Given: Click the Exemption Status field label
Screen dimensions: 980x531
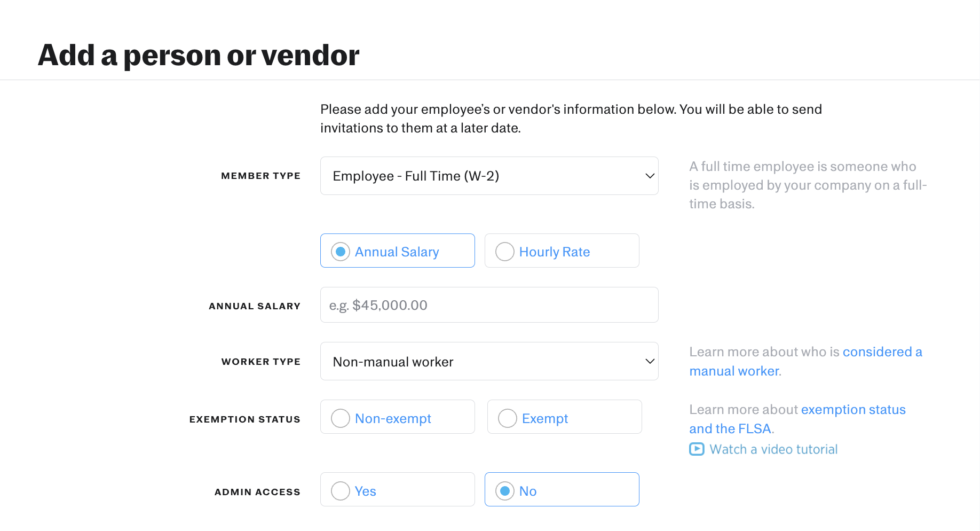Looking at the screenshot, I should (x=244, y=419).
